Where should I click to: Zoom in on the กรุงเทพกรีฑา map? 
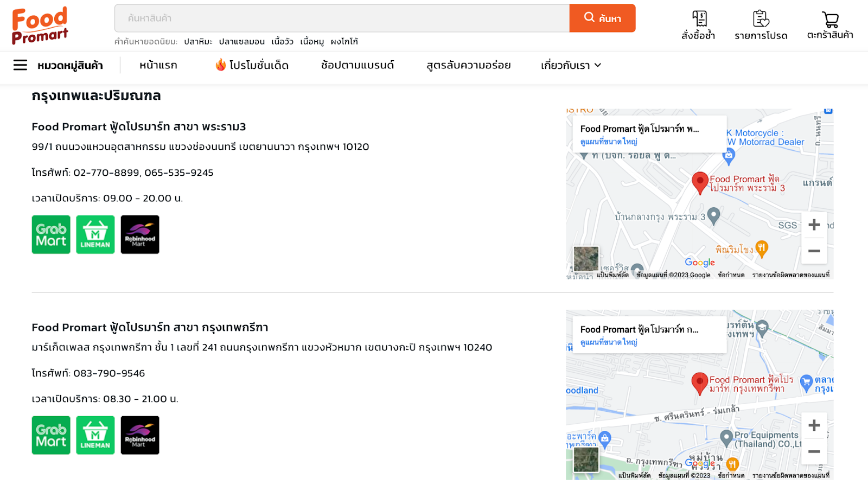[814, 426]
